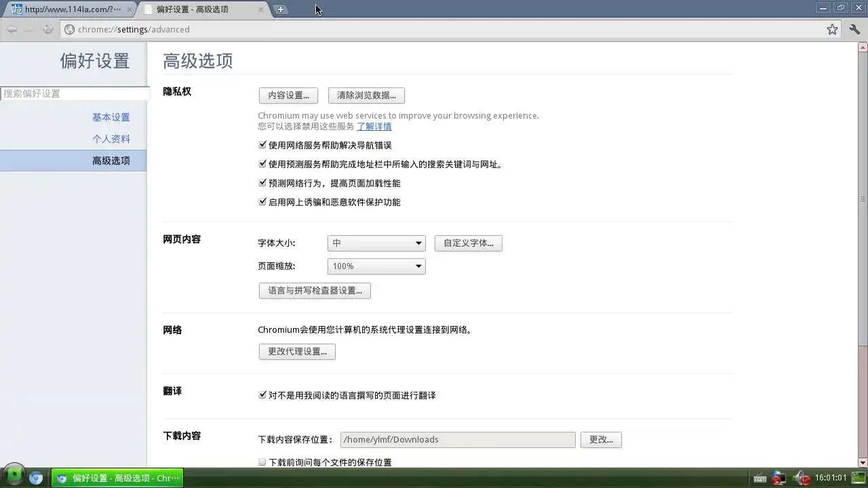Viewport: 868px width, 488px height.
Task: Close the 偏好设置 - 高级选项 tab
Action: (262, 9)
